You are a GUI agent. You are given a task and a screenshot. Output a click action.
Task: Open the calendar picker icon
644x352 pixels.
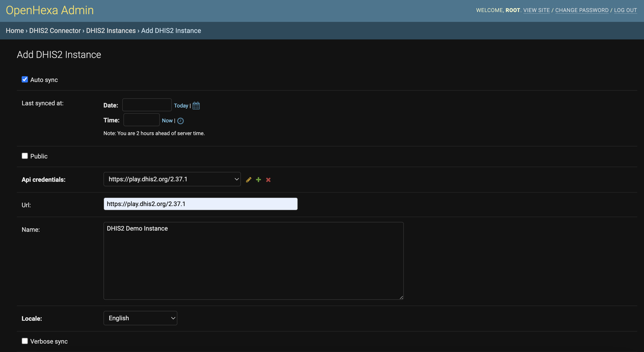pyautogui.click(x=196, y=105)
